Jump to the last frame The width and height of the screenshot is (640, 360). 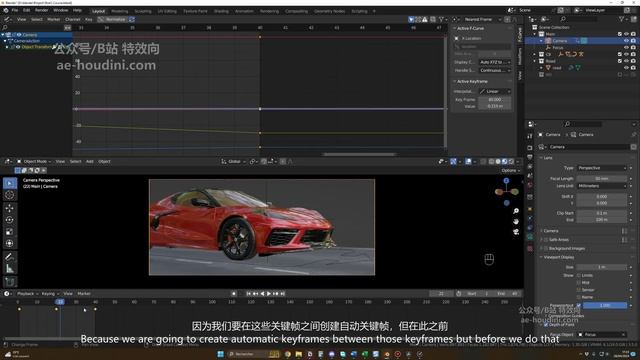pos(282,293)
